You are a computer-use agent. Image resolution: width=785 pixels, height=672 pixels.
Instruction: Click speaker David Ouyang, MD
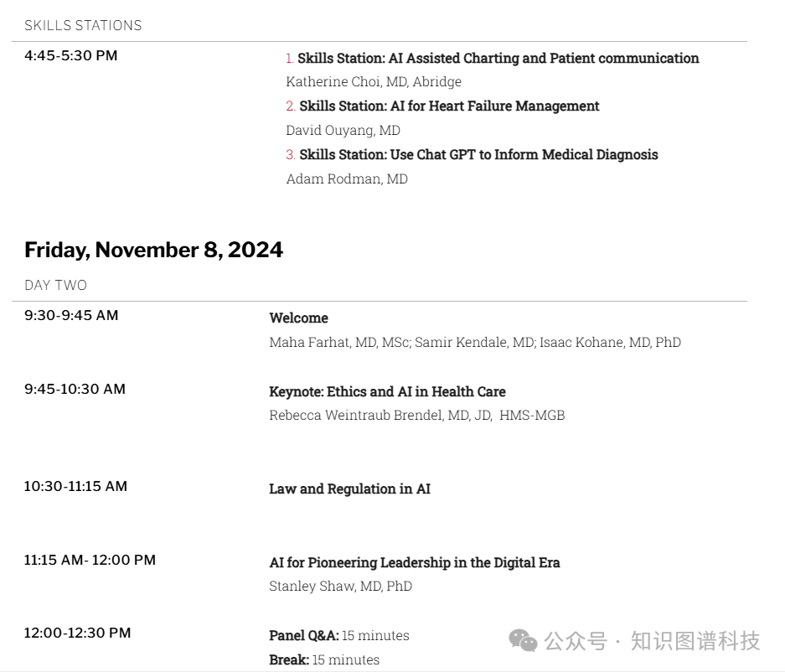(x=343, y=130)
